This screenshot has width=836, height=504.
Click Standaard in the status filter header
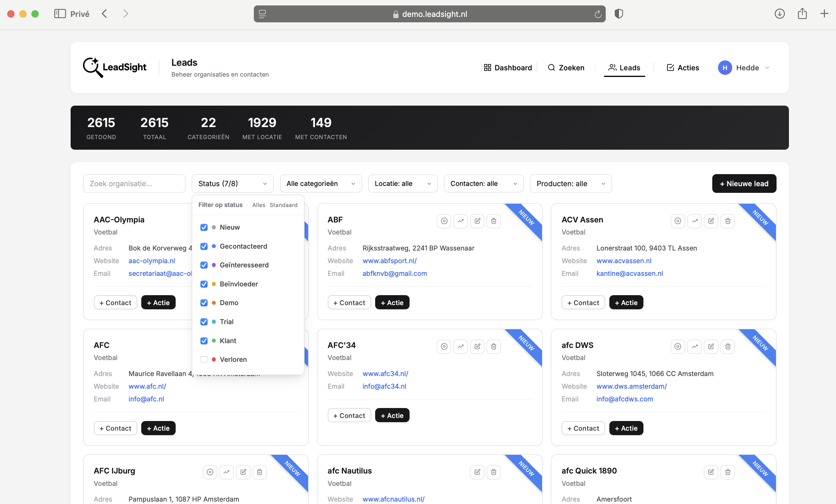284,205
